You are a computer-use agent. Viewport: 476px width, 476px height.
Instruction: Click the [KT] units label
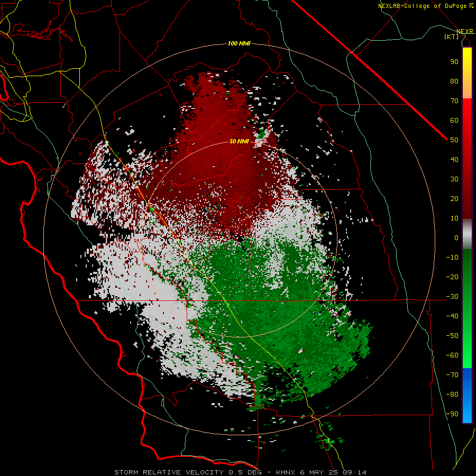click(452, 36)
